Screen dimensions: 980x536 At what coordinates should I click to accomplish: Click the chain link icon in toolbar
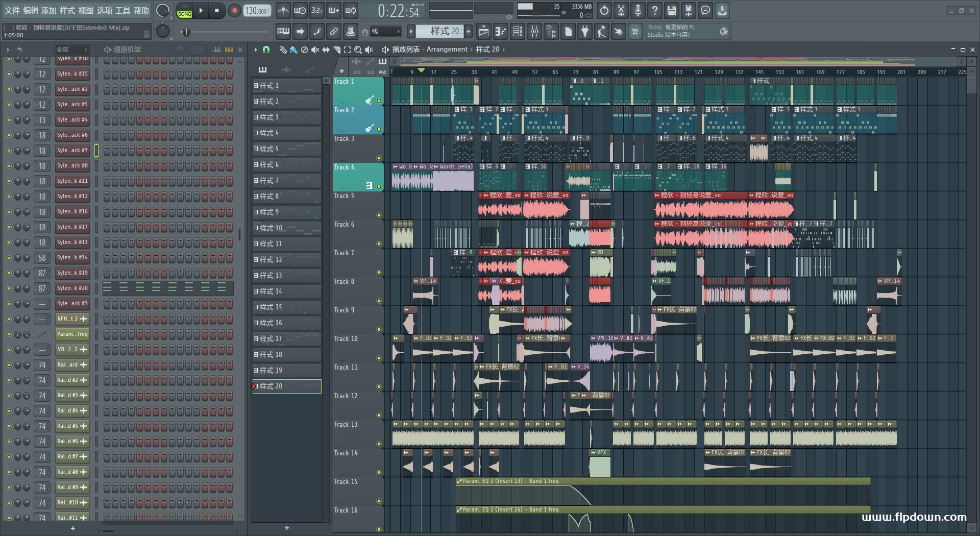click(x=334, y=32)
